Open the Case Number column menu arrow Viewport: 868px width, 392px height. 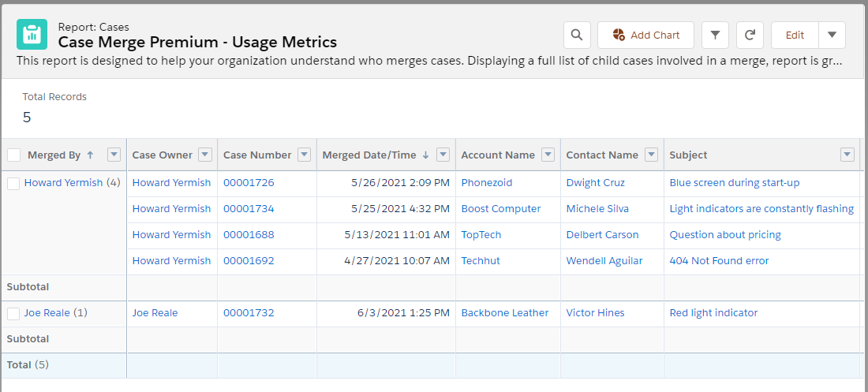click(x=304, y=155)
